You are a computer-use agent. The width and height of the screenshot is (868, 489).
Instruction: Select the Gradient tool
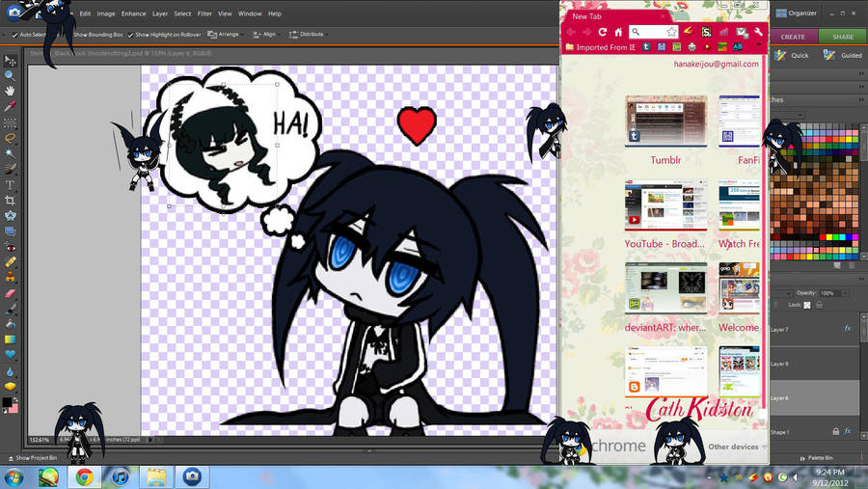point(10,339)
